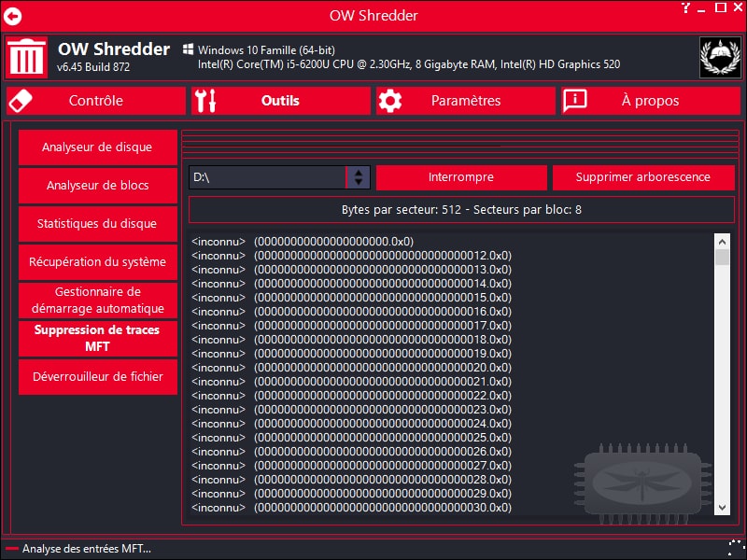Open Analyseur de disque tool
This screenshot has height=560, width=747.
coord(98,147)
